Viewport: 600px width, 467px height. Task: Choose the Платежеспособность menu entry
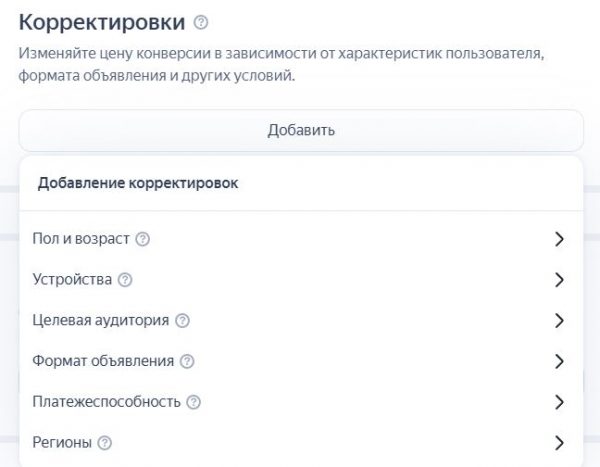(x=107, y=402)
